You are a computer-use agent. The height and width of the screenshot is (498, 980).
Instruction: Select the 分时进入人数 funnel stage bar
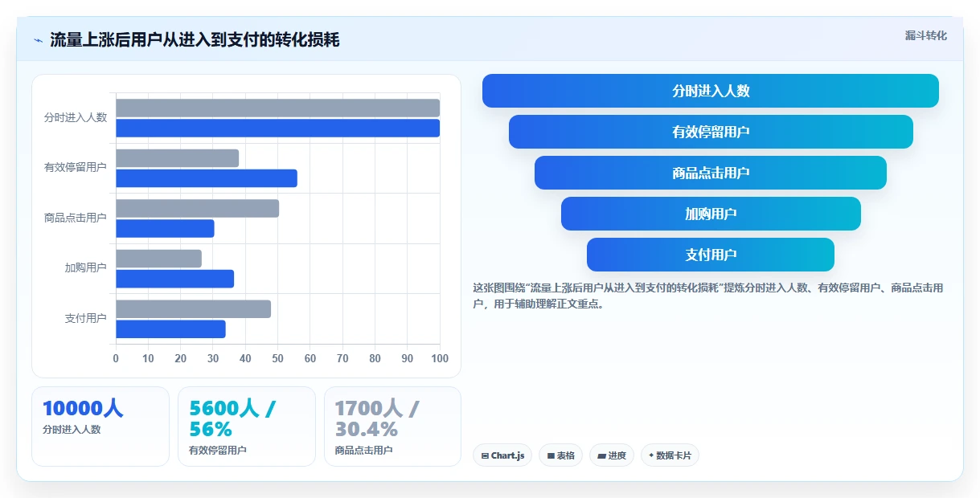point(711,91)
